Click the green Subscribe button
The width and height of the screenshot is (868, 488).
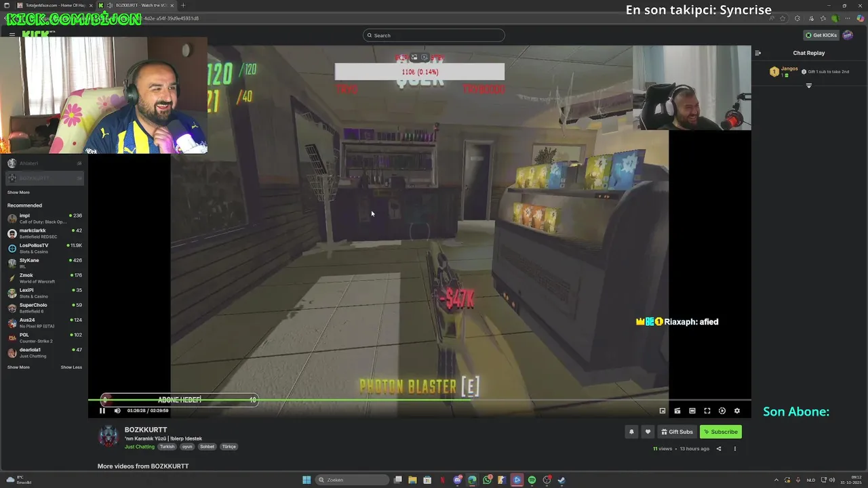[x=720, y=432]
